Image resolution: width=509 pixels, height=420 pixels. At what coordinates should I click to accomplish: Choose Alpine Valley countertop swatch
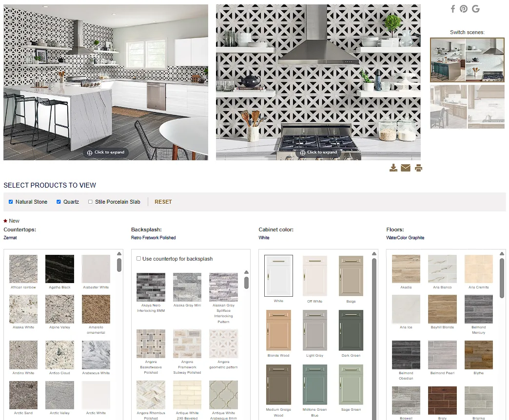(60, 309)
